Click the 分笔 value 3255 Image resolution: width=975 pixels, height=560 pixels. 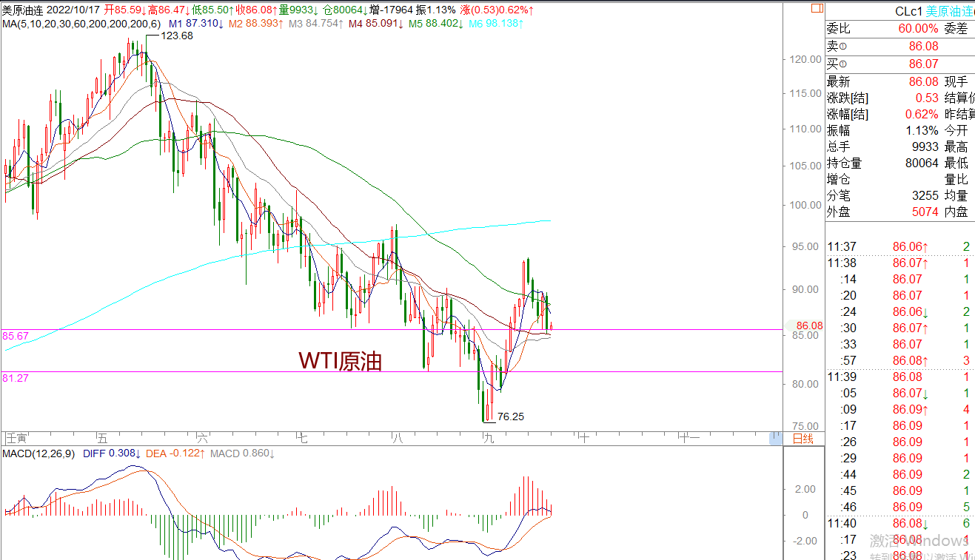click(925, 196)
